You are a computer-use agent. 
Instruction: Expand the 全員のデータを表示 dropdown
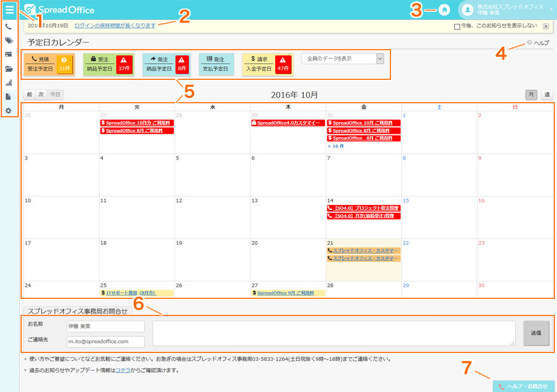342,58
